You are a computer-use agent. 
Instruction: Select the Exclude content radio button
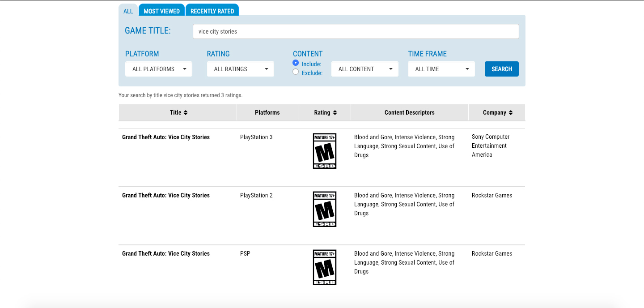pyautogui.click(x=296, y=72)
